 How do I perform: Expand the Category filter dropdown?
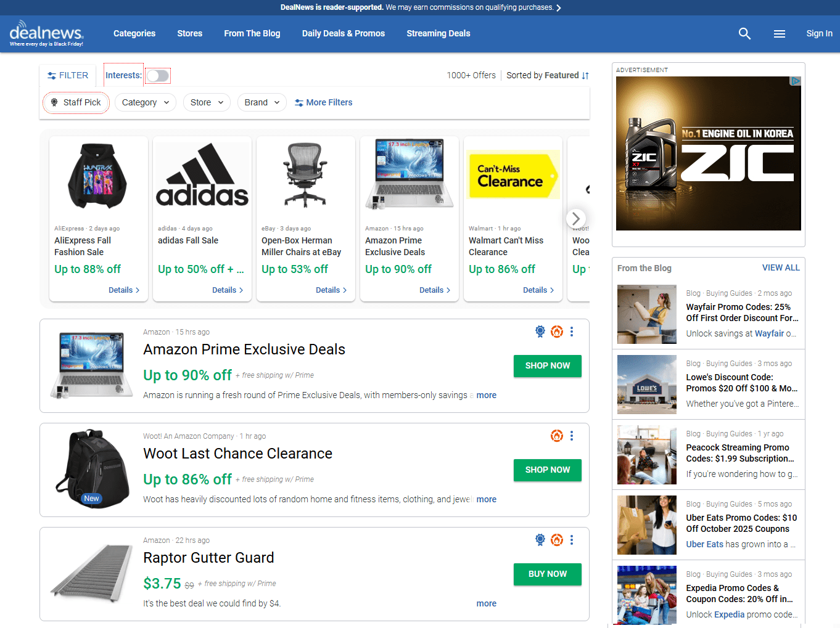click(x=145, y=102)
